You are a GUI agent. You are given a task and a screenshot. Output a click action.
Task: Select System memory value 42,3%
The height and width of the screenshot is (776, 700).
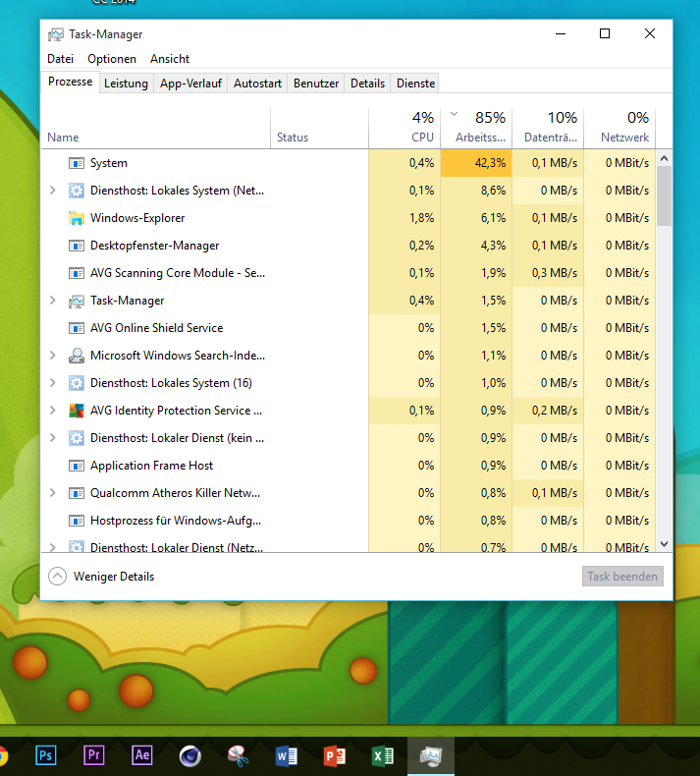click(476, 163)
